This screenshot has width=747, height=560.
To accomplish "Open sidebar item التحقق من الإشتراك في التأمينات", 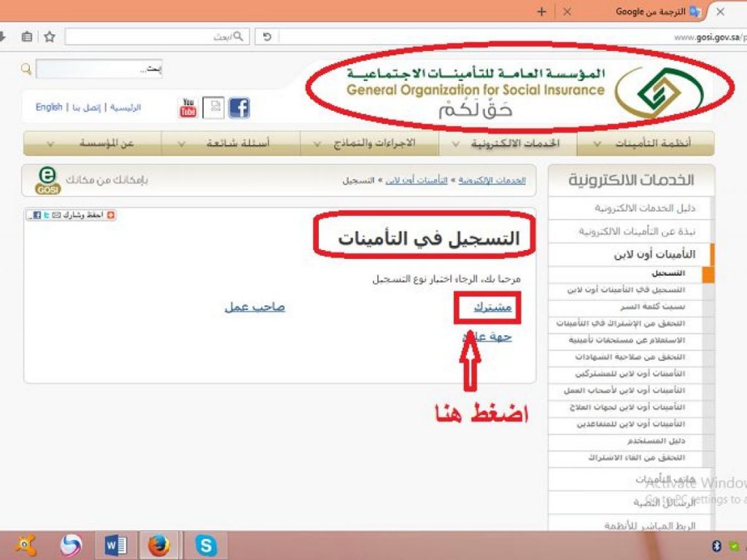I will tap(621, 323).
